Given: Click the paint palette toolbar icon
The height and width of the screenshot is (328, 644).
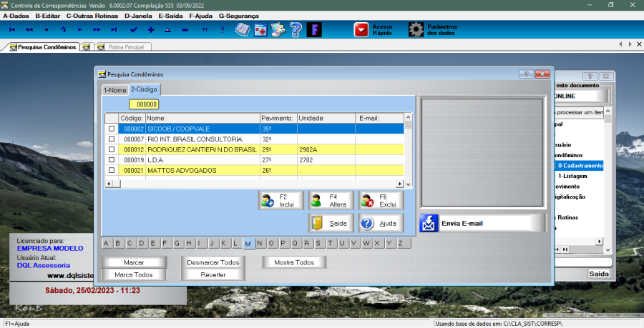Looking at the screenshot, I should point(278,30).
